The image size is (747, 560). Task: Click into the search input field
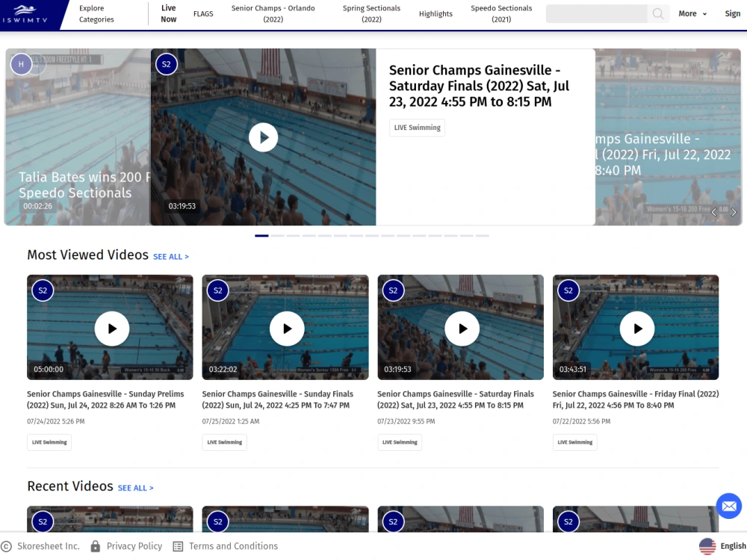pyautogui.click(x=596, y=13)
